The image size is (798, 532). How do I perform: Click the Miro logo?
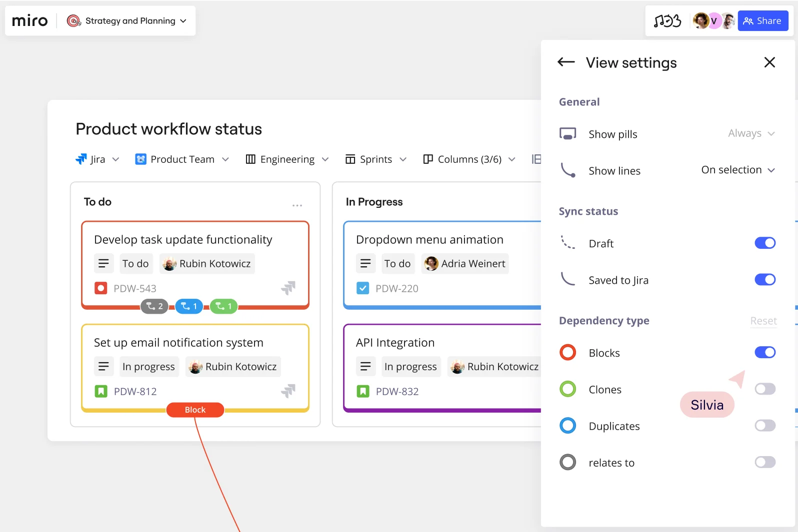[30, 21]
